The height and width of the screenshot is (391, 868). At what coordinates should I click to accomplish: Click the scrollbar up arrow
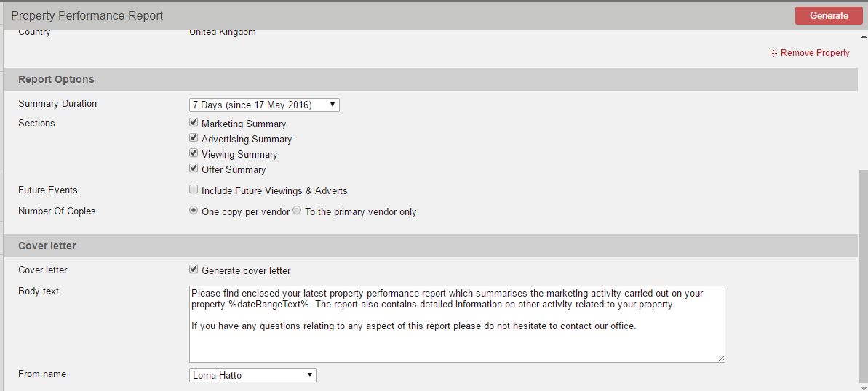tap(864, 36)
